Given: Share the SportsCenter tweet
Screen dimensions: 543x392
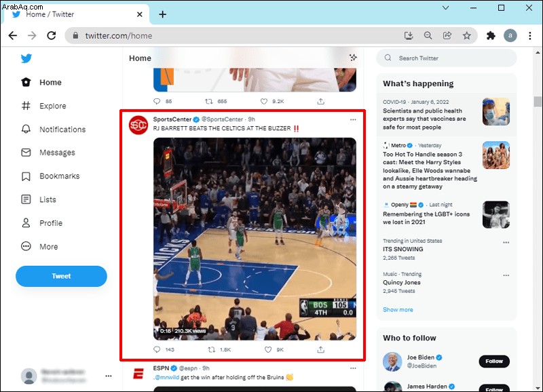Looking at the screenshot, I should click(321, 349).
